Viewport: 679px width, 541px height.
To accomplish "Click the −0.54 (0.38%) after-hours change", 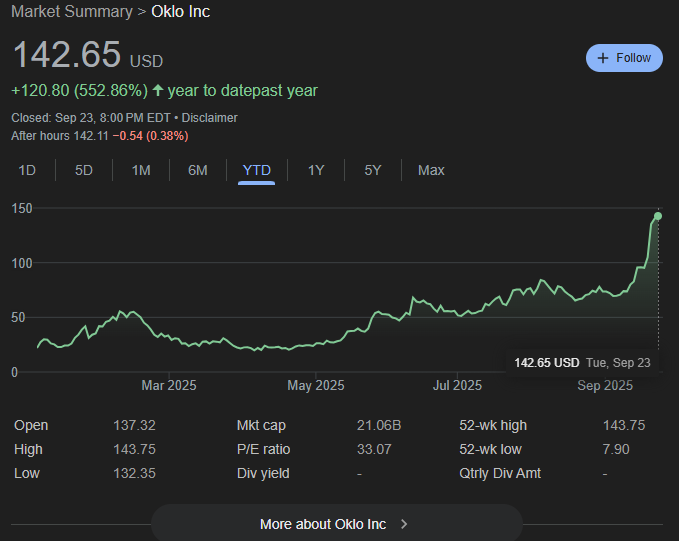I will pos(150,136).
